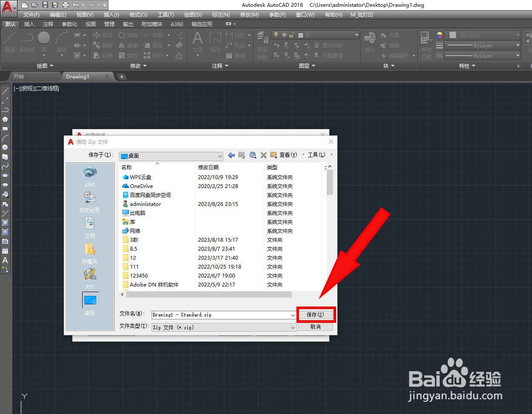The height and width of the screenshot is (414, 532).
Task: Click the Cancel (取消) button in Zip dialog
Action: pyautogui.click(x=316, y=327)
